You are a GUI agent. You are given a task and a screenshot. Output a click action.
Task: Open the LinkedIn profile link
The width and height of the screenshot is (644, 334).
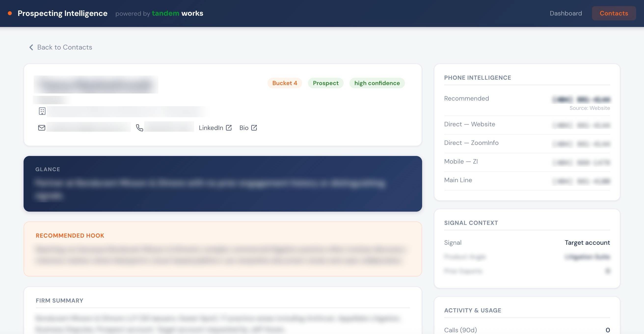(x=211, y=128)
